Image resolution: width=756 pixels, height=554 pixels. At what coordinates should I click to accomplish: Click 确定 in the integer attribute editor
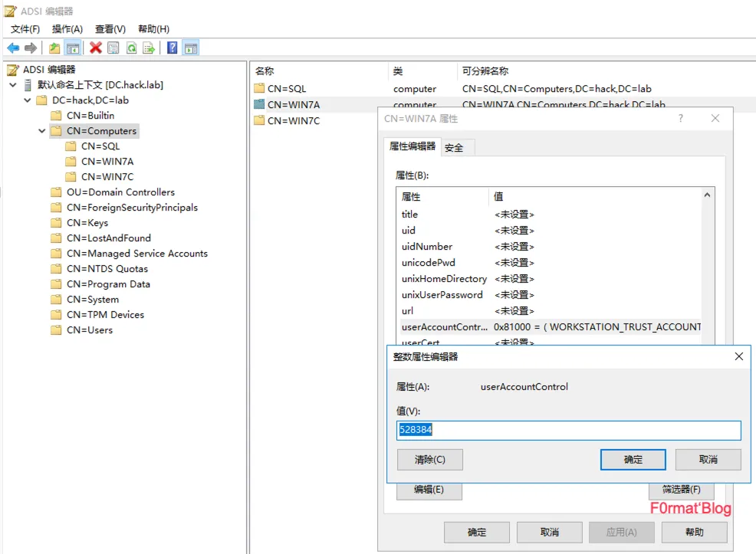[633, 460]
